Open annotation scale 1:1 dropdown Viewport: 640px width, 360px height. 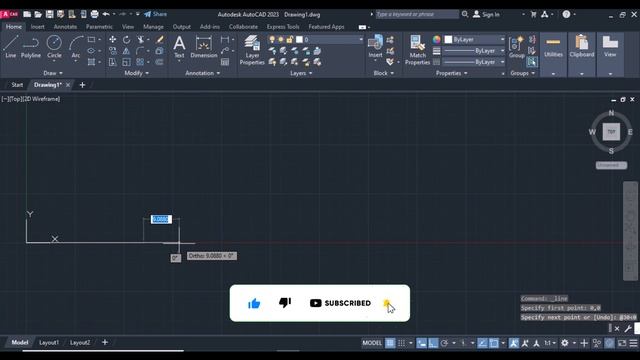point(549,343)
